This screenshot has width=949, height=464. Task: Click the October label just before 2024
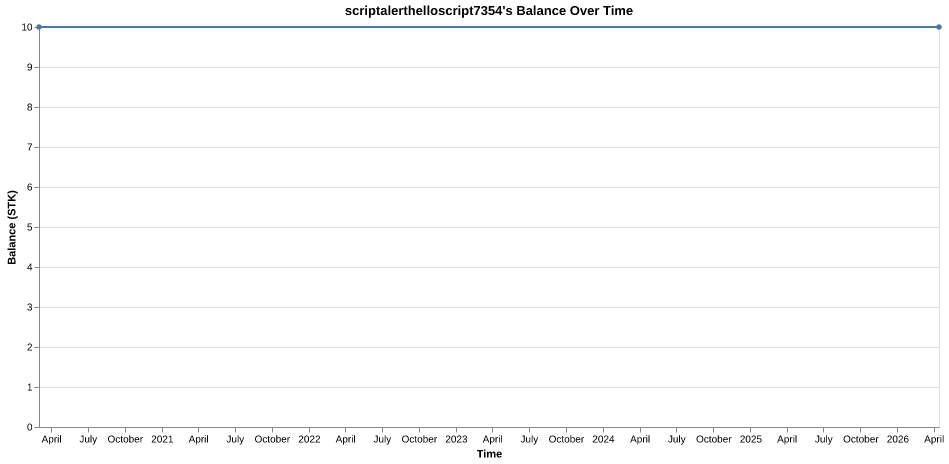click(566, 439)
